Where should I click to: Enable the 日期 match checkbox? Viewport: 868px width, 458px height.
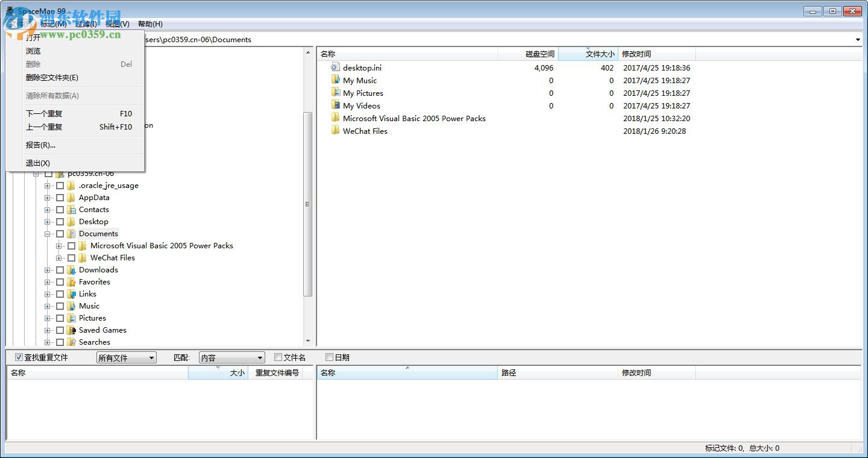click(329, 357)
